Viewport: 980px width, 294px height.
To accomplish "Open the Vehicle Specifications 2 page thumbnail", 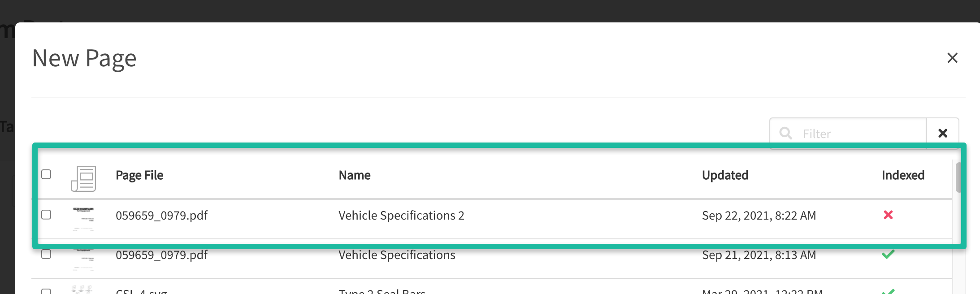I will (83, 218).
